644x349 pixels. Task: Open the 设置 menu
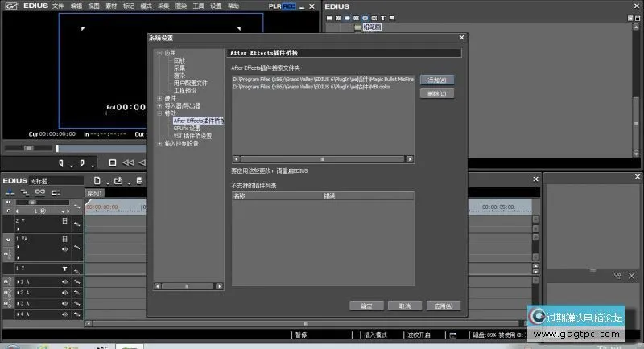[x=216, y=6]
